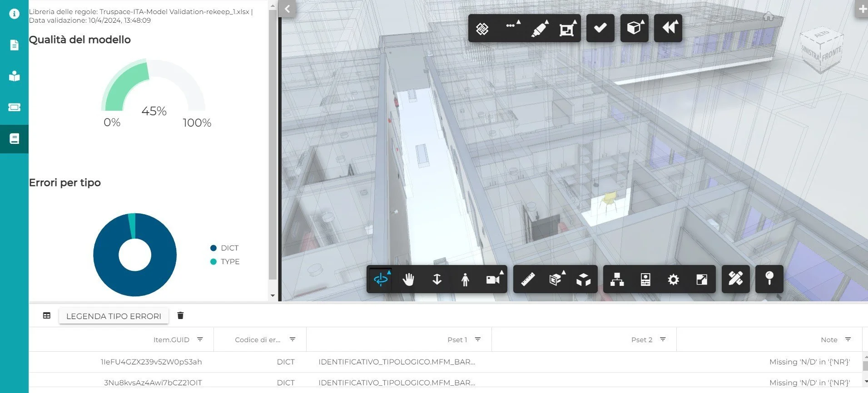Screen dimensions: 868x393
Task: Click the plus button at top right
Action: pyautogui.click(x=862, y=9)
